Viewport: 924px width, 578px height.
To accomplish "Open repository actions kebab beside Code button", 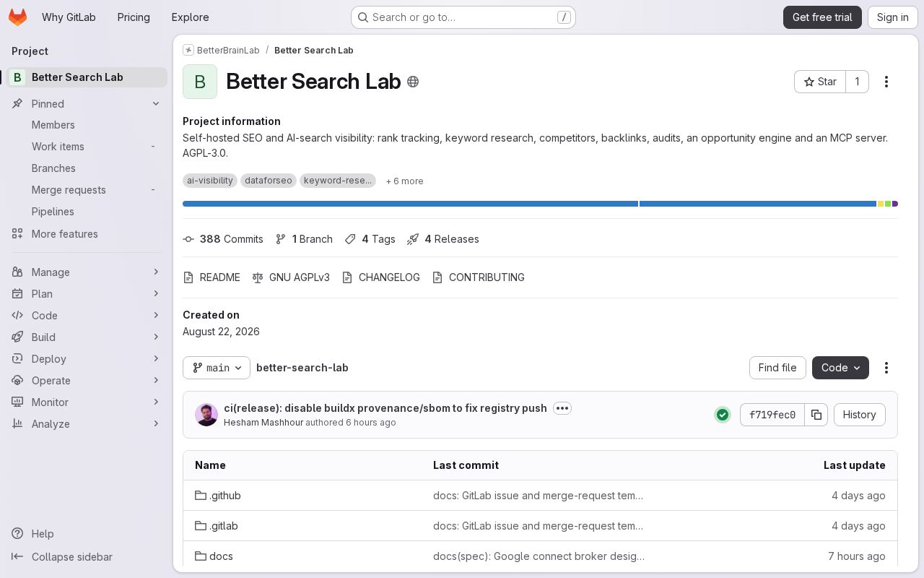I will (886, 368).
